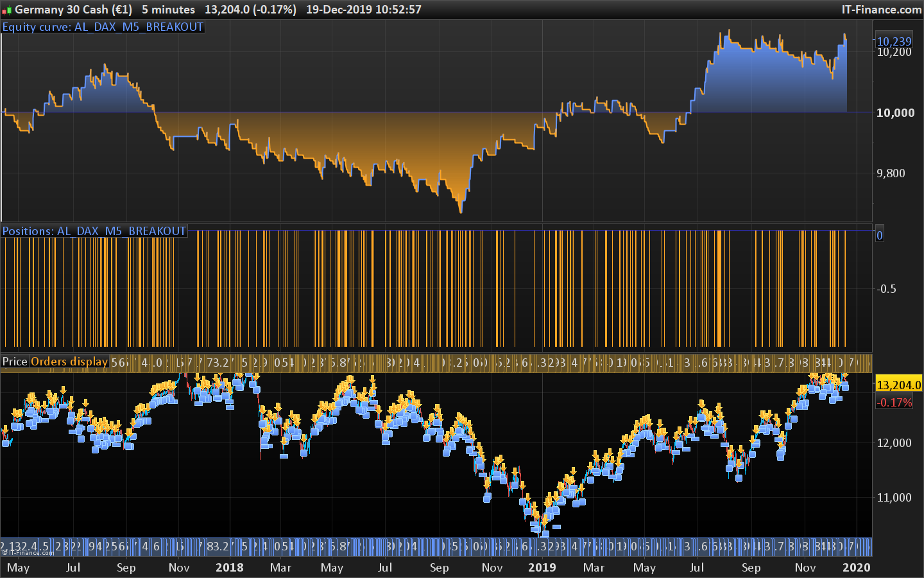Select the Equity curve: AL_DAX_M5_BREAKOUT label
Screen dimensions: 924x578
(x=103, y=27)
